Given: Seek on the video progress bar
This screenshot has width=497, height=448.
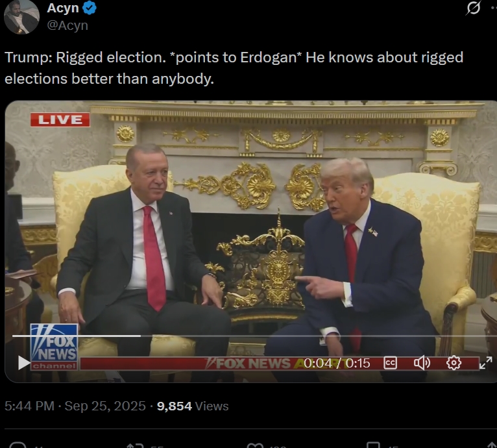Looking at the screenshot, I should click(x=252, y=336).
